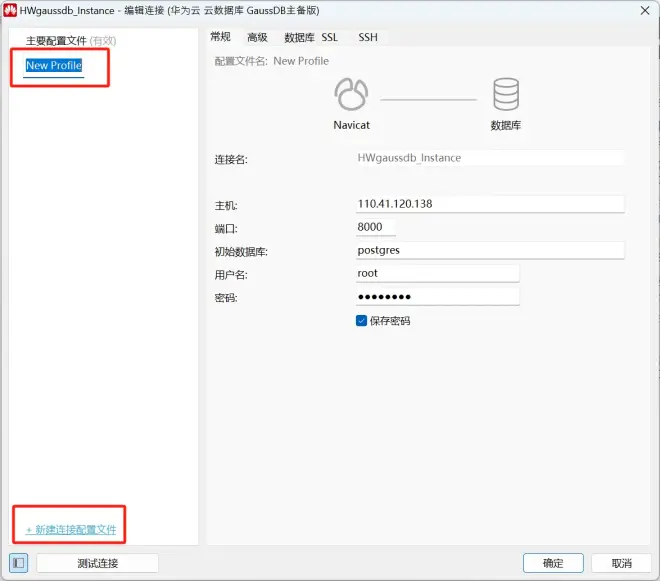Confirm with the 确定 button

point(553,563)
